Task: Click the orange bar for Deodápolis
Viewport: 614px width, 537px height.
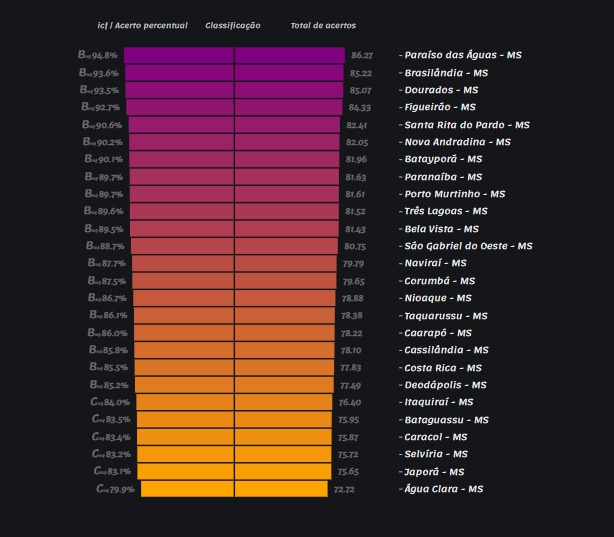Action: pyautogui.click(x=234, y=385)
